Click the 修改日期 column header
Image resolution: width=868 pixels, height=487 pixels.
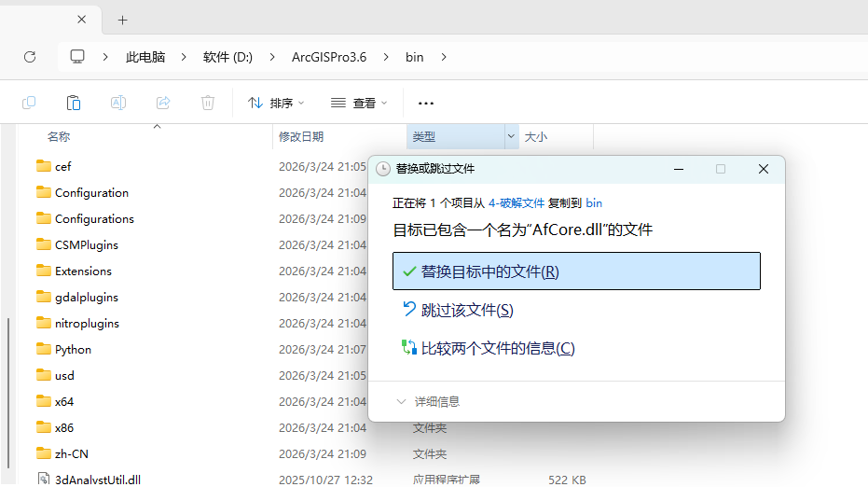coord(301,136)
